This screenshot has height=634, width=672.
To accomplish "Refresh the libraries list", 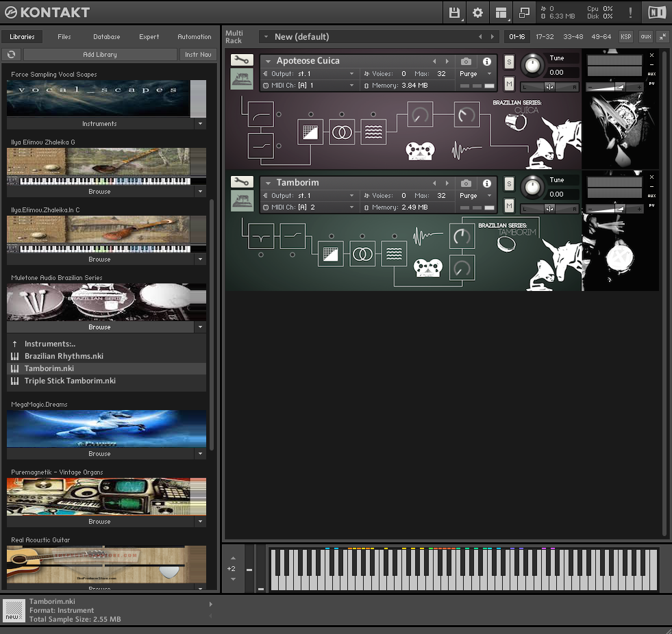I will (12, 54).
